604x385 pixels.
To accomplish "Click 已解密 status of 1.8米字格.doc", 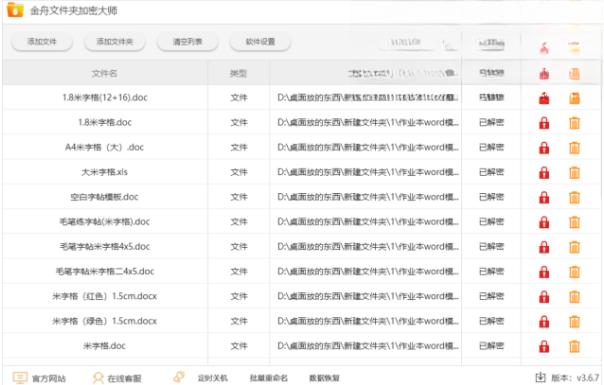I will [x=491, y=123].
